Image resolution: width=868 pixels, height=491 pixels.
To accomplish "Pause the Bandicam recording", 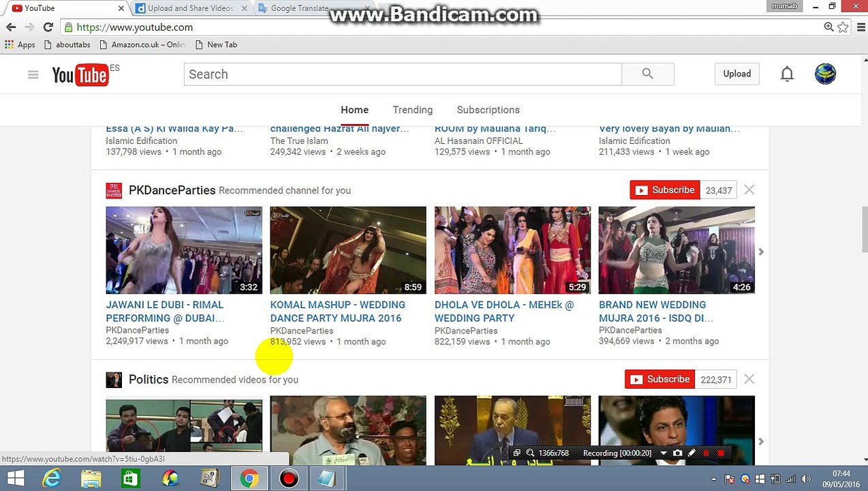I will pyautogui.click(x=707, y=453).
